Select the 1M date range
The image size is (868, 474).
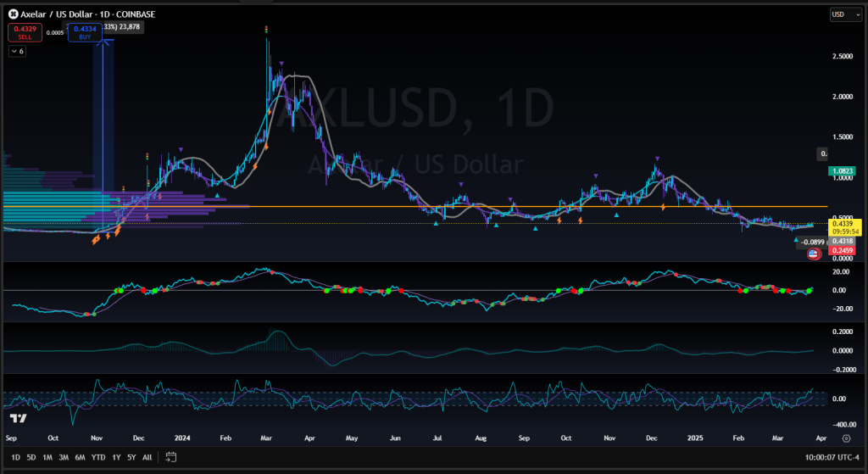pos(47,457)
